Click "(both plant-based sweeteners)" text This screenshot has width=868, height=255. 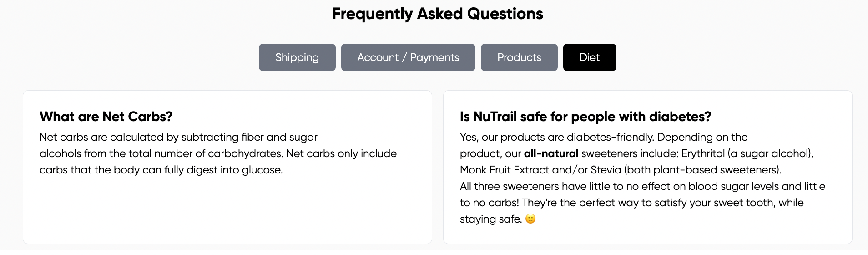coord(703,170)
